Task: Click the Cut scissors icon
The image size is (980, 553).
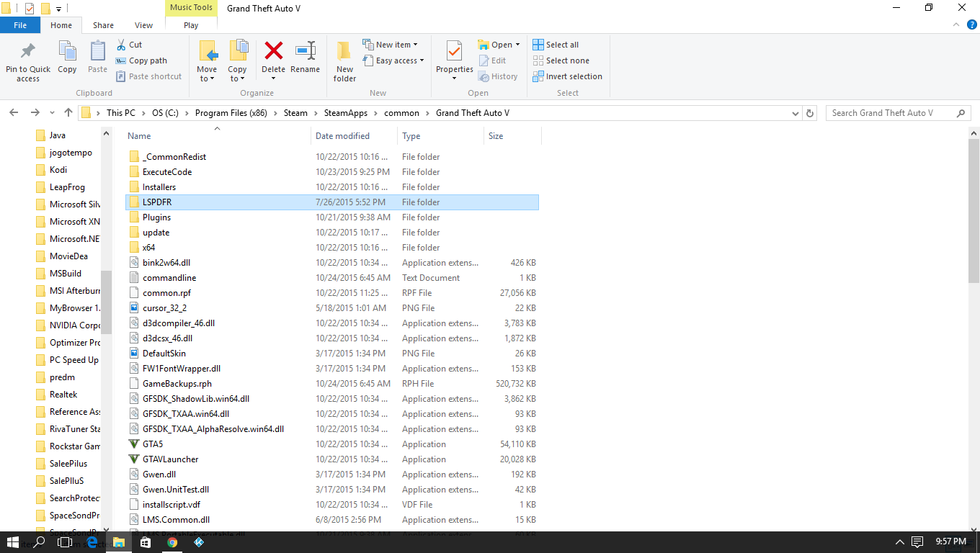Action: coord(122,45)
